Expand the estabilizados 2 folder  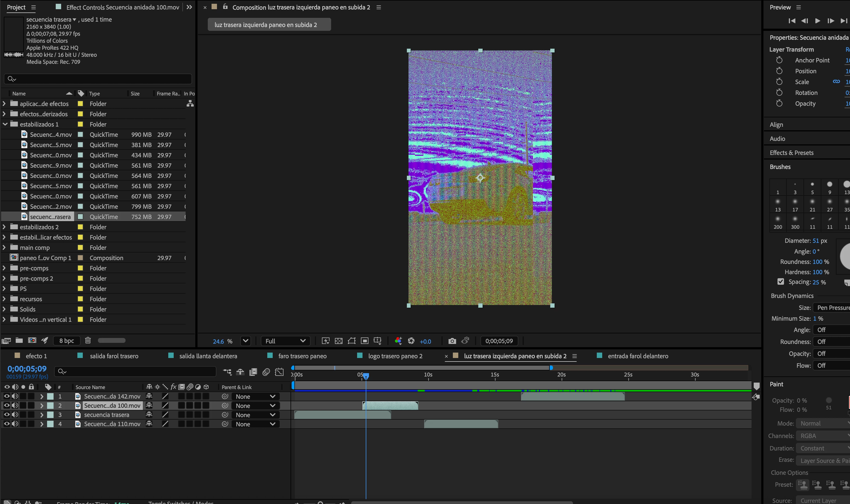pyautogui.click(x=4, y=227)
